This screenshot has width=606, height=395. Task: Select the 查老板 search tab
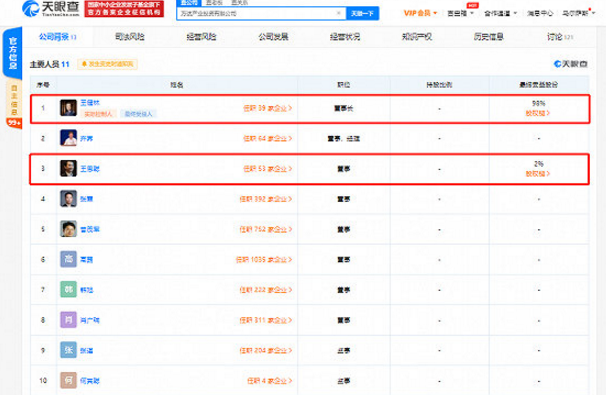tap(213, 3)
